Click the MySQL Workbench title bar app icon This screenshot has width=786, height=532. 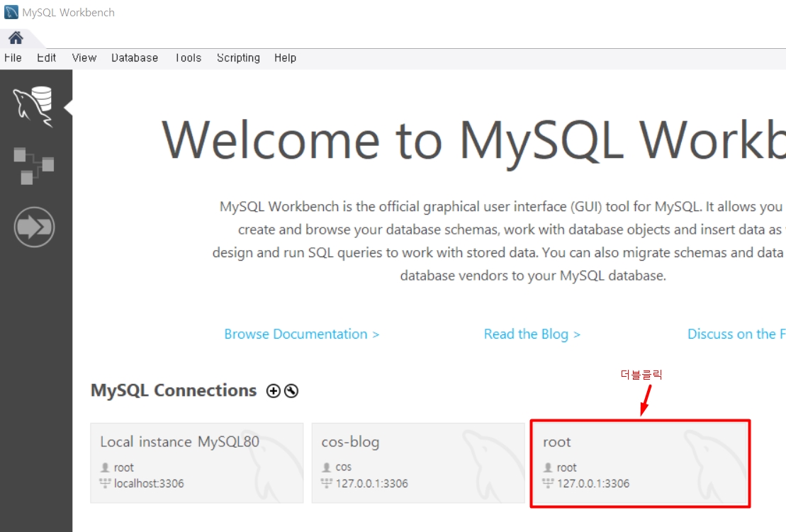(x=11, y=12)
